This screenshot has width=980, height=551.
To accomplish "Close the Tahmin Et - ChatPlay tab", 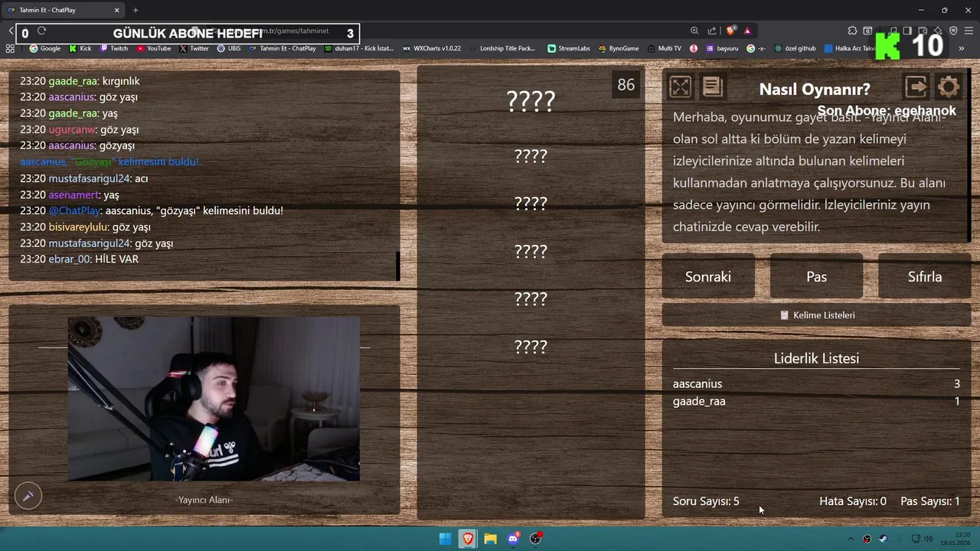I will 116,10.
